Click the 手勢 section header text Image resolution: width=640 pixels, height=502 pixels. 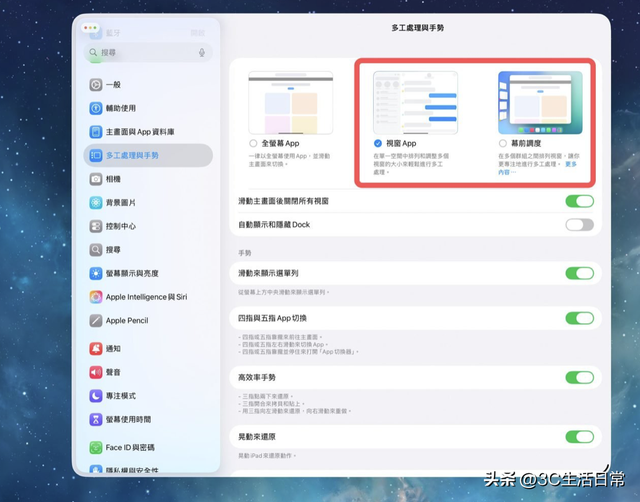tap(244, 253)
